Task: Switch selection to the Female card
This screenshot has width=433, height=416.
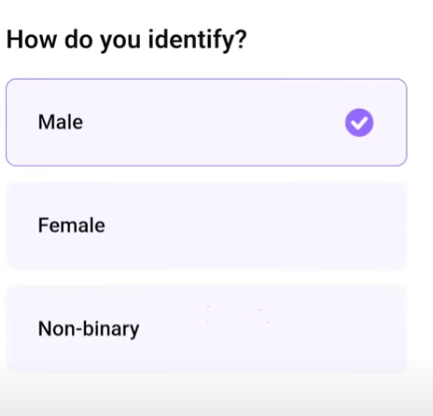Action: coord(206,226)
